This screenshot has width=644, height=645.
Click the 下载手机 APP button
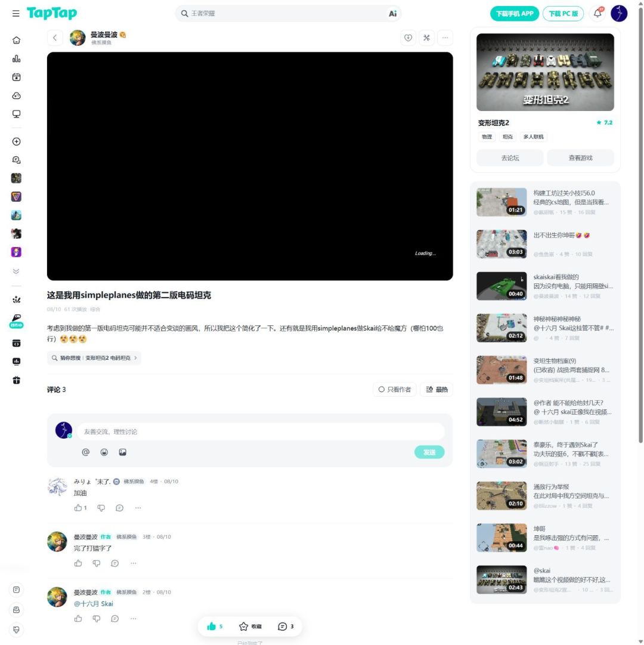tap(515, 14)
